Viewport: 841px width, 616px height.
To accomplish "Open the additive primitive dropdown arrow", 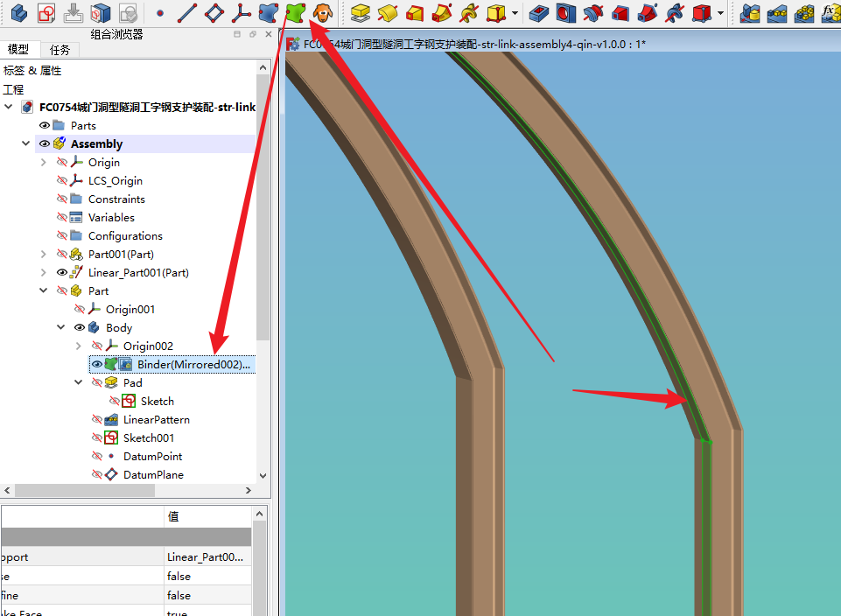I will [516, 13].
